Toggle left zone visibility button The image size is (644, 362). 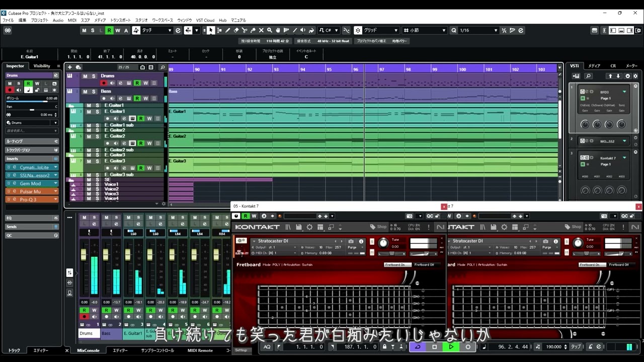pyautogui.click(x=613, y=30)
